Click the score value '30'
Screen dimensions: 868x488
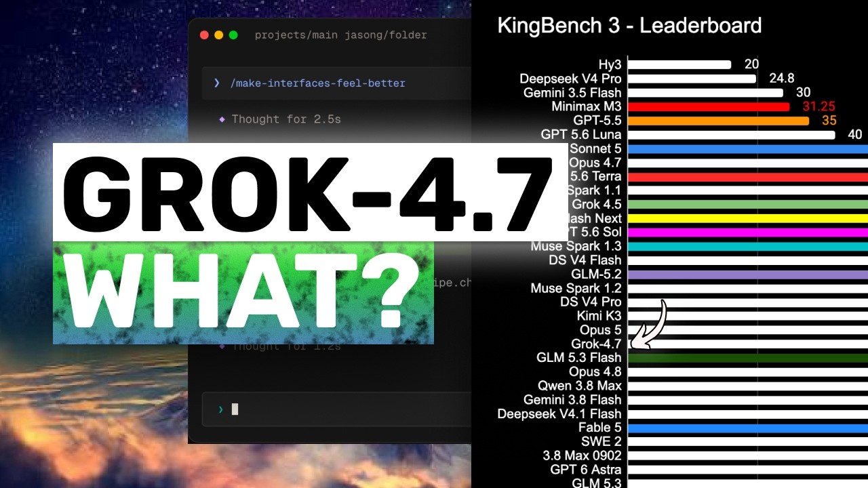pos(803,93)
